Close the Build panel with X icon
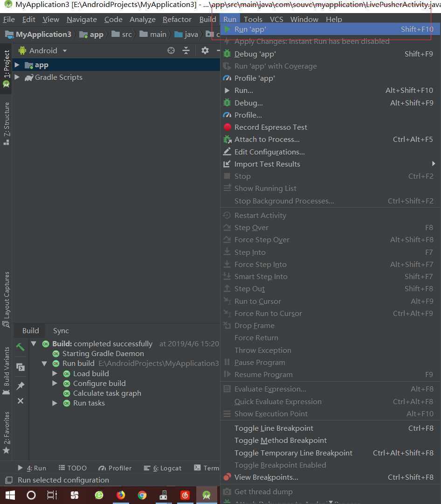Image resolution: width=441 pixels, height=504 pixels. coord(20,401)
